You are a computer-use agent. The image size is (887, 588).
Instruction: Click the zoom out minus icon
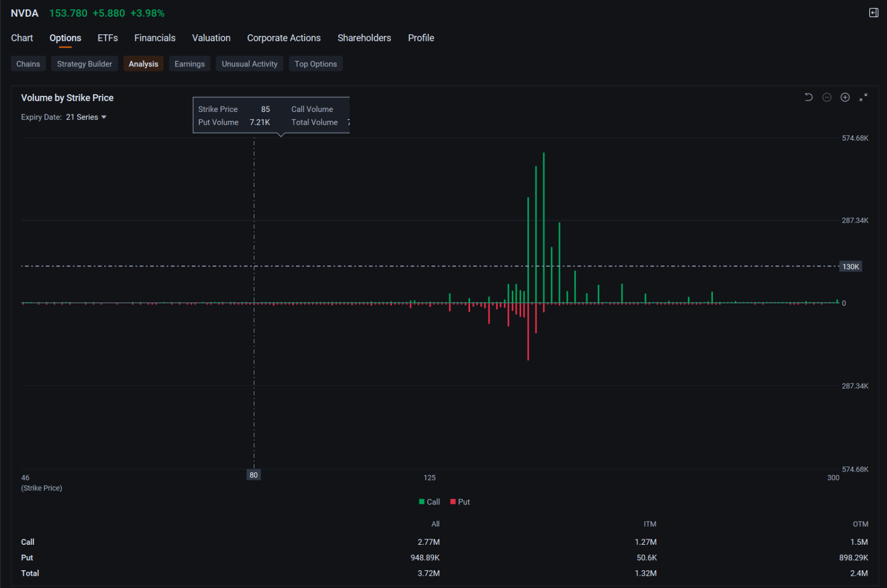(827, 98)
